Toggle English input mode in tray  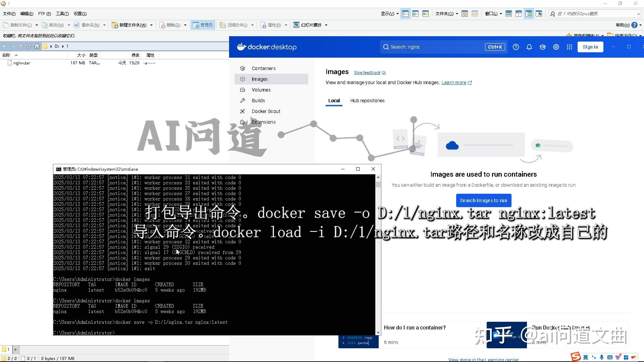pos(586,357)
